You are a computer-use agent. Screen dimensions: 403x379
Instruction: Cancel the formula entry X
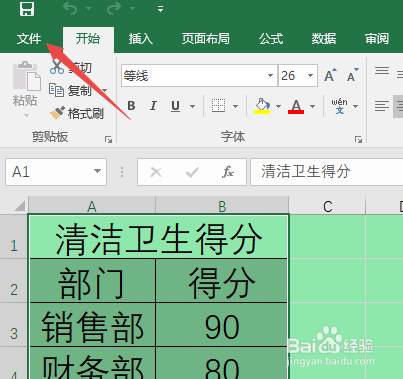(x=156, y=172)
